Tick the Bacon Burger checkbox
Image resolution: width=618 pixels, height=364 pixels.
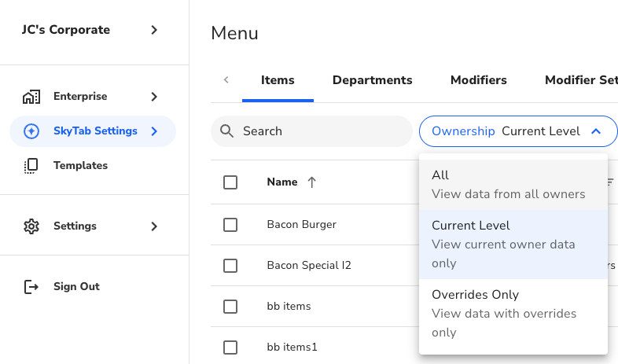[230, 225]
